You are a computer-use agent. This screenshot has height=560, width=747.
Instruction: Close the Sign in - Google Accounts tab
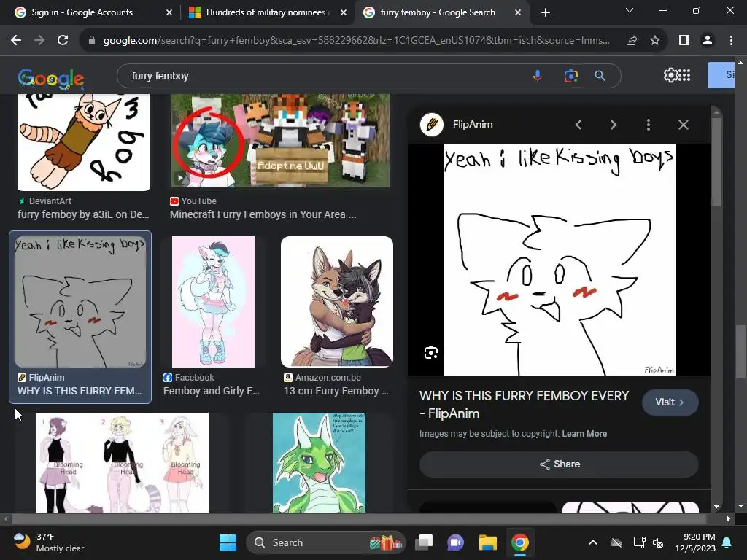[169, 13]
